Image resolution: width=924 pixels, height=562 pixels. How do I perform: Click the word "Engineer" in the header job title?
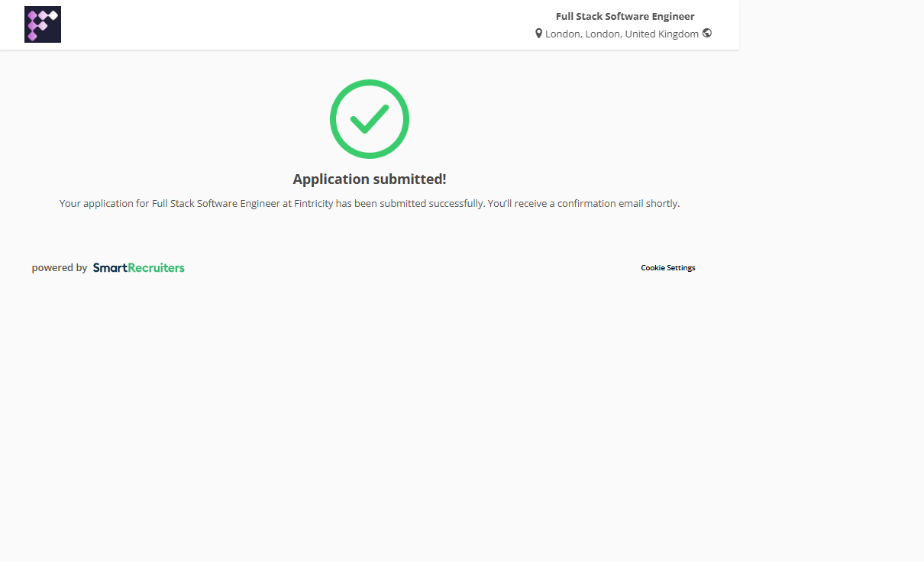pos(671,17)
